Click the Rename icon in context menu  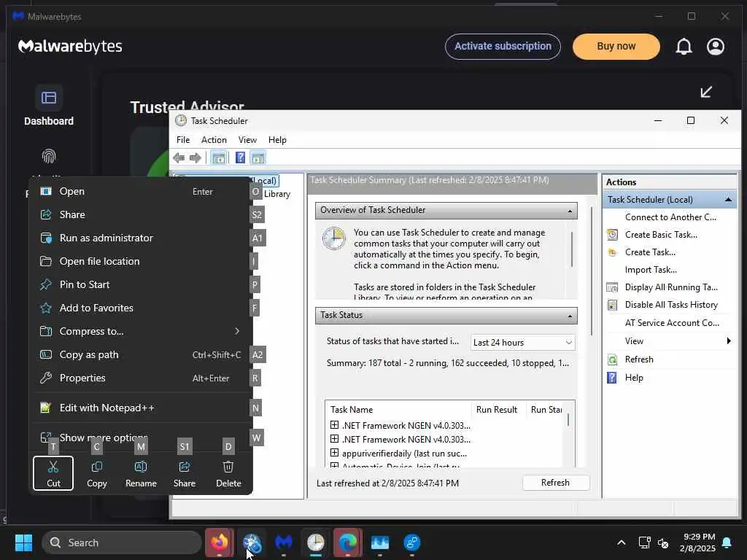click(x=141, y=473)
